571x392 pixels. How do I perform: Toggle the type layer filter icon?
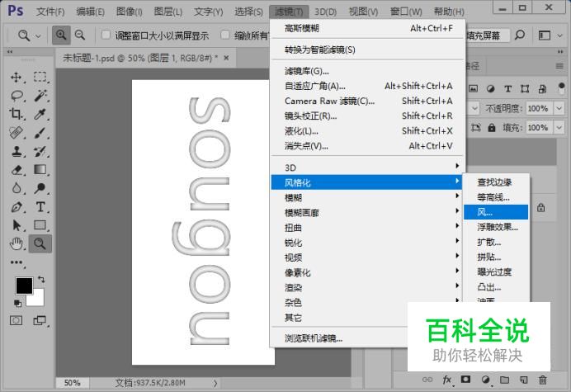[x=507, y=88]
